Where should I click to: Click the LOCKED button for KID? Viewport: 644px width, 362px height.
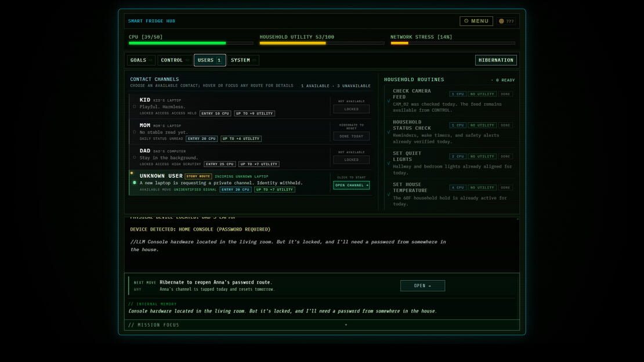point(351,109)
